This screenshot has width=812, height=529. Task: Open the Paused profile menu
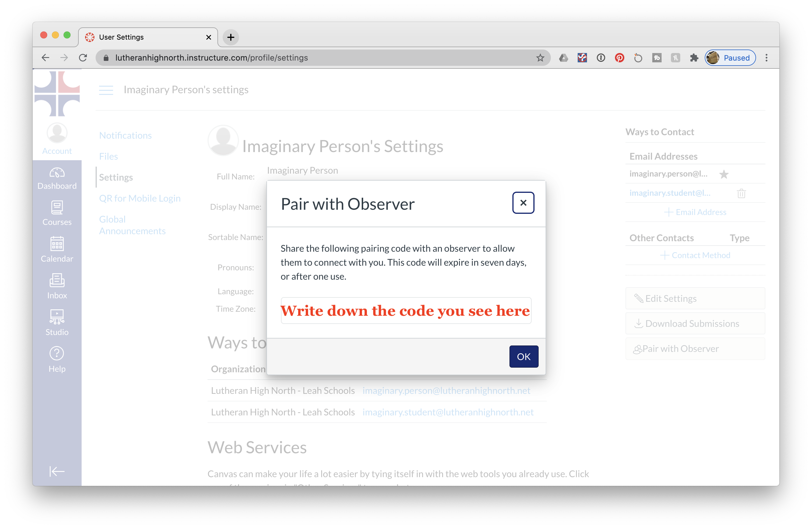(730, 58)
